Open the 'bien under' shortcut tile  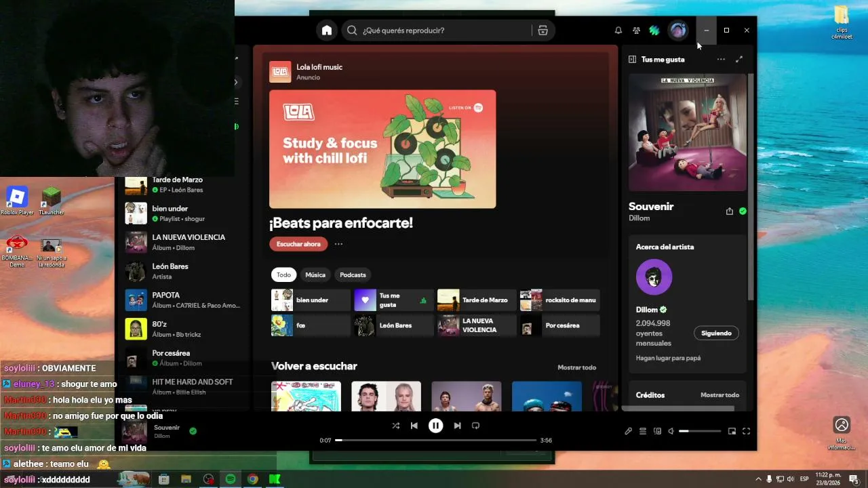[311, 300]
